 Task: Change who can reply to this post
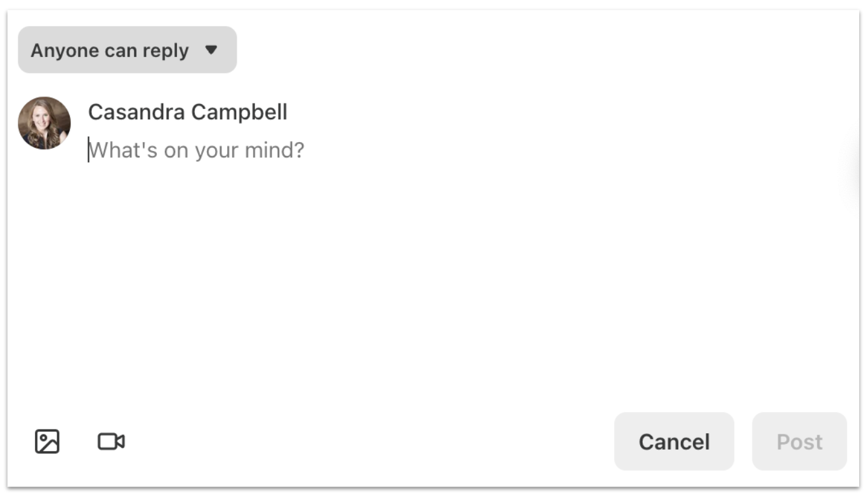coord(127,50)
